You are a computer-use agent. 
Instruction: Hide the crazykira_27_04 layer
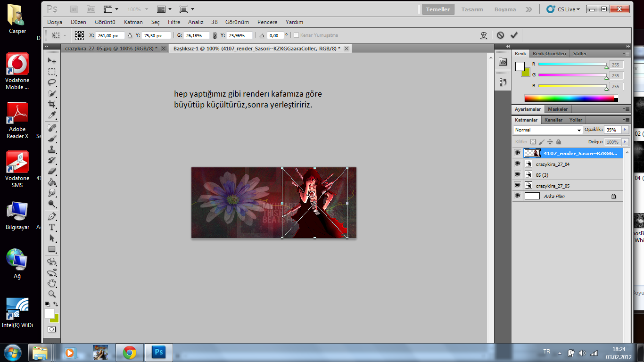coord(517,164)
